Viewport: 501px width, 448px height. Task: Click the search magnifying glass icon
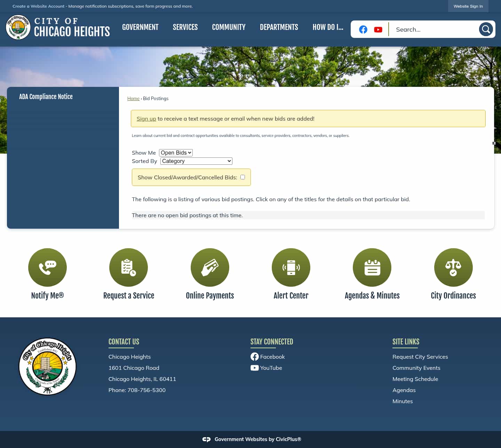tap(486, 29)
